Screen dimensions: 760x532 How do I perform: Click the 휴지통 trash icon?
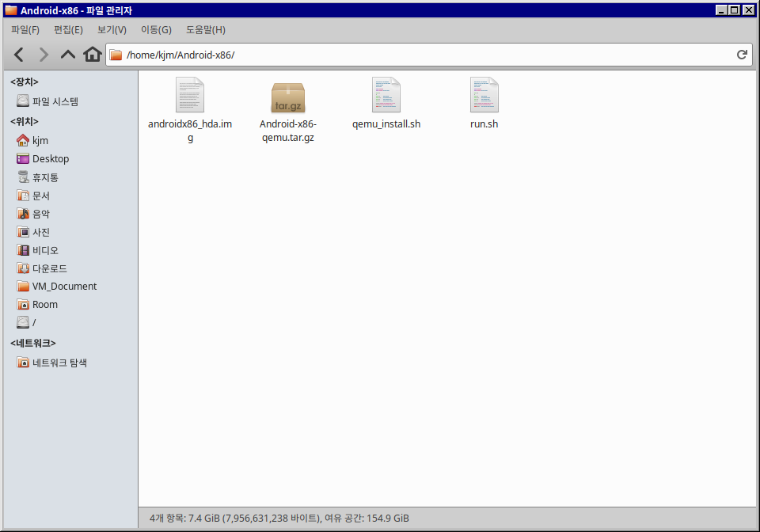pos(23,177)
